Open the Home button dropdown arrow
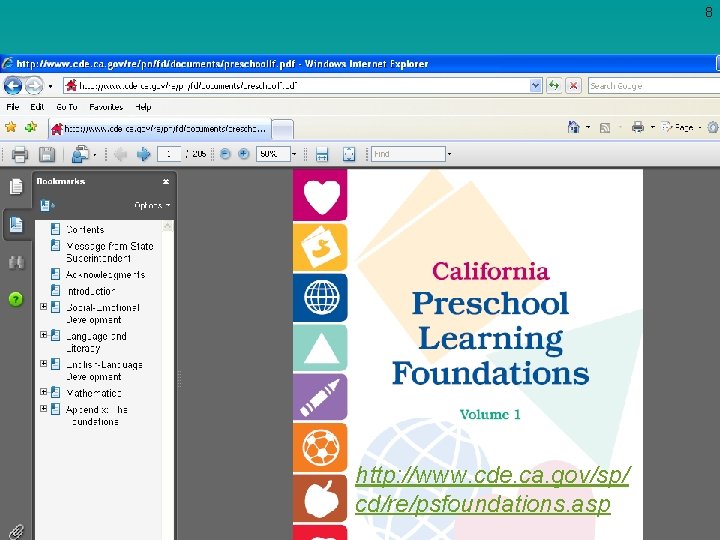Screen dimensions: 720x540 click(x=588, y=127)
